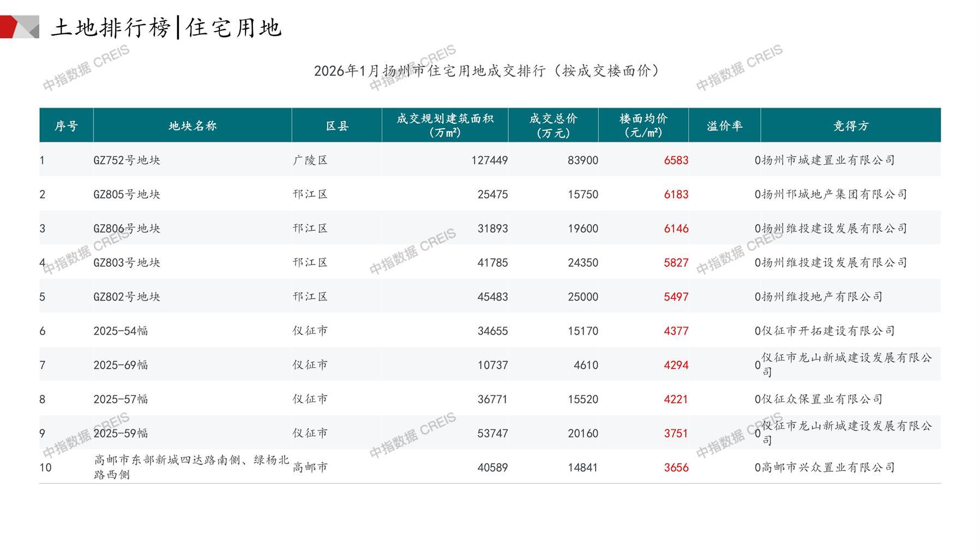Viewport: 980px width, 551px height.
Task: Click the 土地排行榜|住宅用地 page heading
Action: pyautogui.click(x=166, y=27)
